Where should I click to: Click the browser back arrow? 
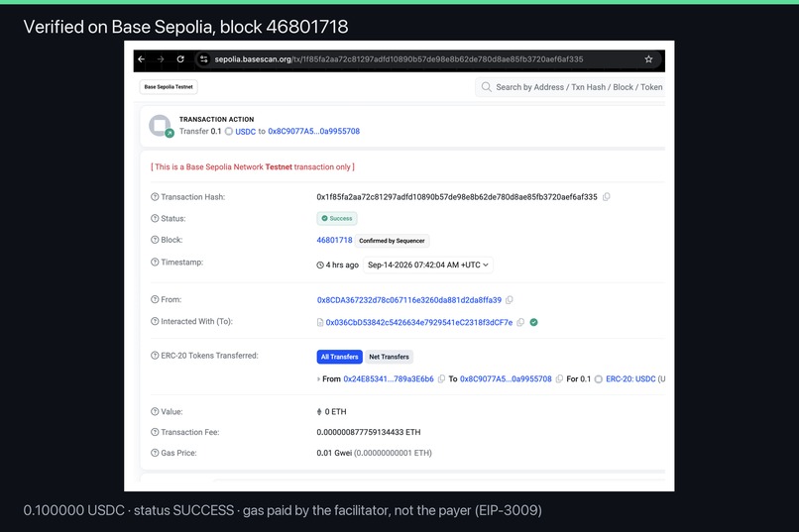(x=141, y=59)
